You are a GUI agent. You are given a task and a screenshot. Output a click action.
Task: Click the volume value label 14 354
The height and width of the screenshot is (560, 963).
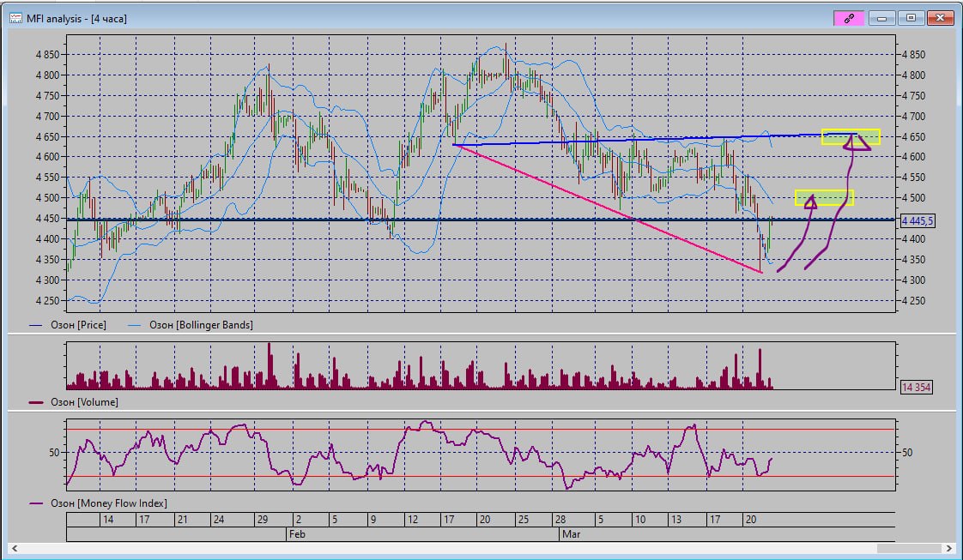point(916,388)
